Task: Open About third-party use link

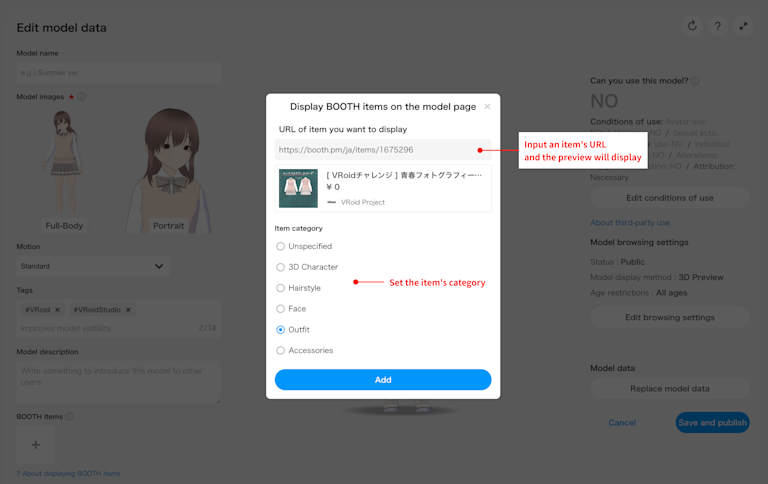Action: [x=630, y=222]
